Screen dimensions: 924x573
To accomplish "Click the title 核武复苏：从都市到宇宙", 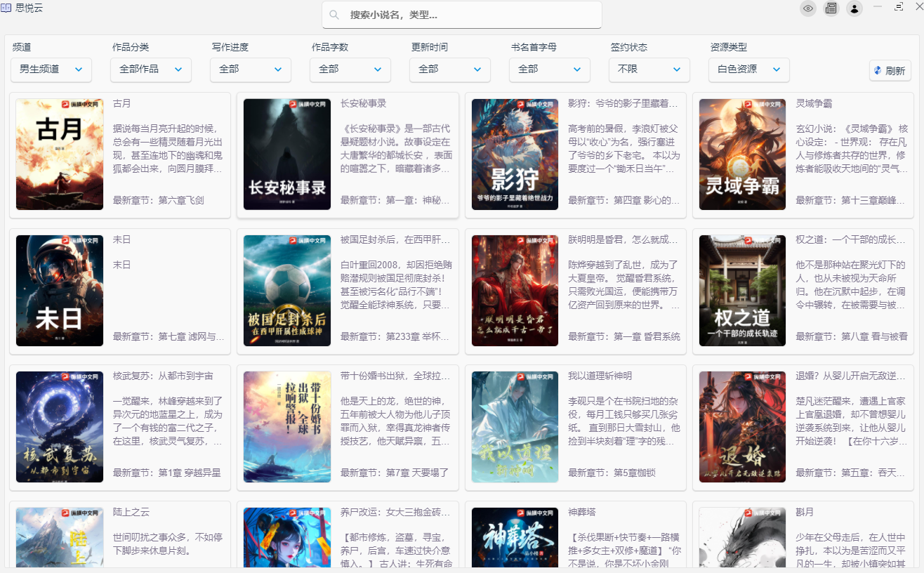I will click(x=163, y=376).
